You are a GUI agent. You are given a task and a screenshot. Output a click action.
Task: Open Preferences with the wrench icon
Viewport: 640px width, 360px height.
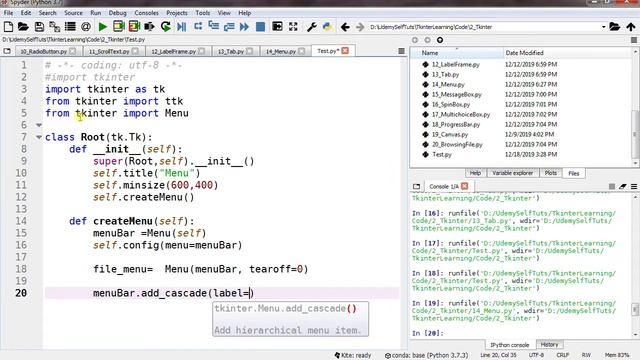[x=311, y=27]
